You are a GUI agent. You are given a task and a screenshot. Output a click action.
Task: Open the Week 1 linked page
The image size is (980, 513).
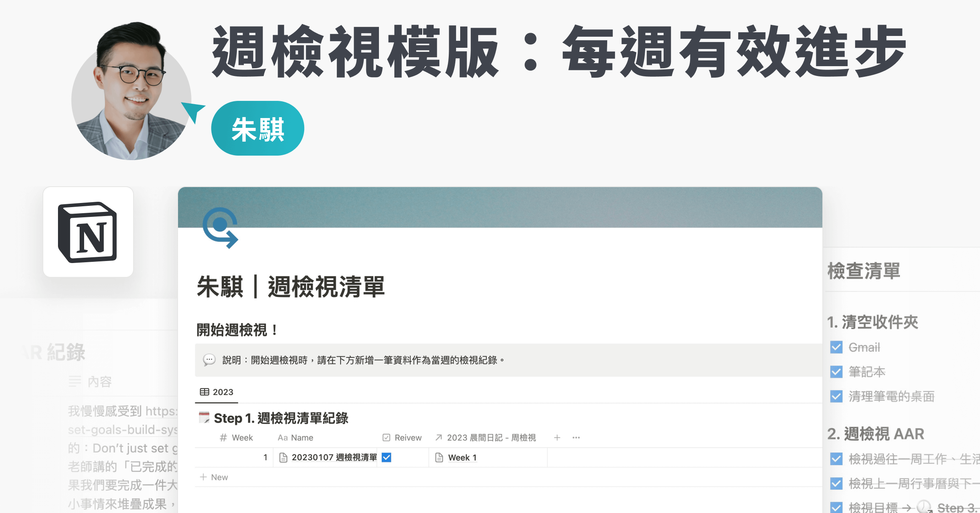[x=462, y=457]
